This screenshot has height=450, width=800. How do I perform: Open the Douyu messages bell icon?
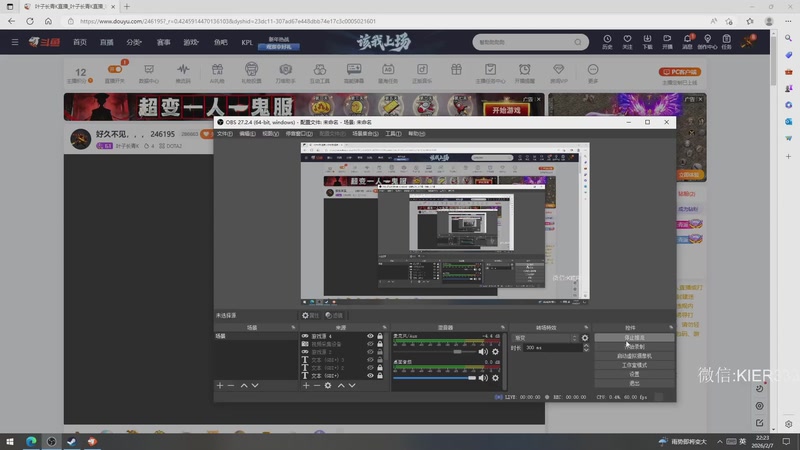click(x=687, y=41)
